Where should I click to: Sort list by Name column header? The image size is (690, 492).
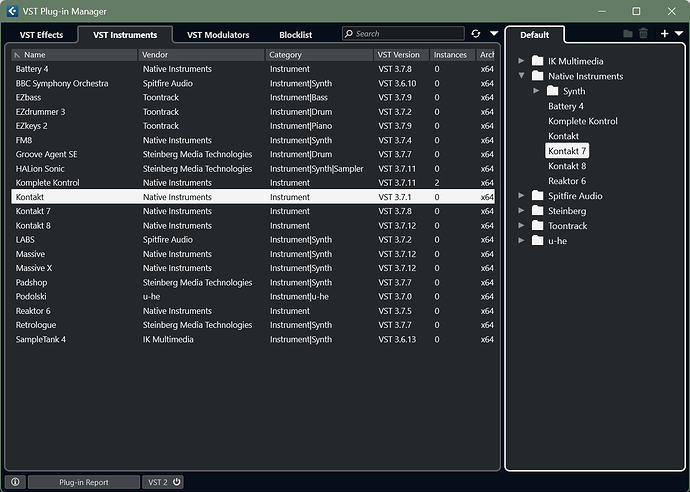(x=74, y=55)
